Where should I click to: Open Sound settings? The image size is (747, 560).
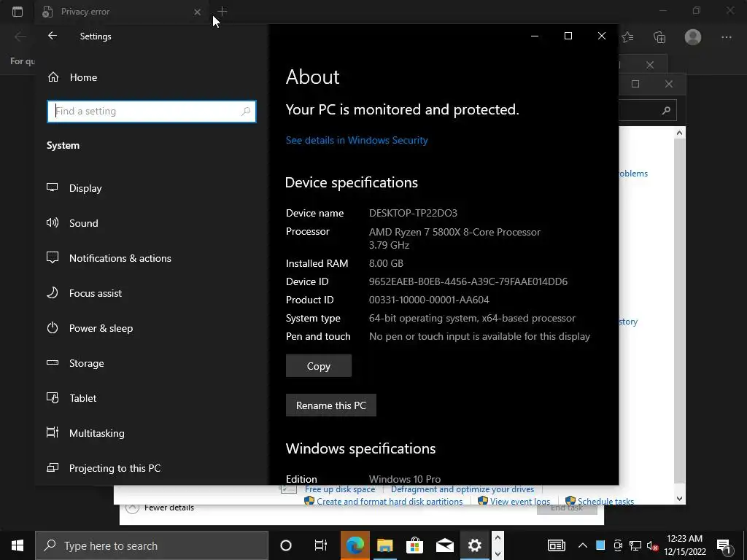(72, 223)
